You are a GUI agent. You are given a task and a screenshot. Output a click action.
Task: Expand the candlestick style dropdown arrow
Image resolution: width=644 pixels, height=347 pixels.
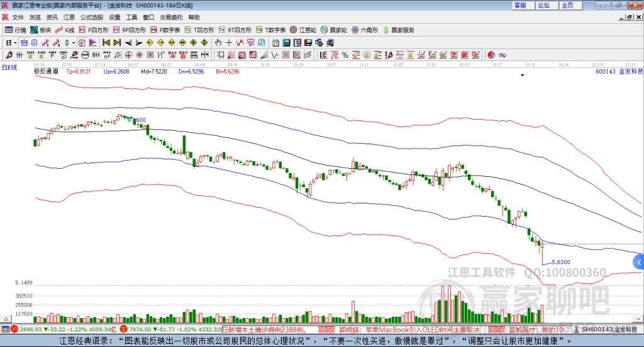[x=74, y=43]
